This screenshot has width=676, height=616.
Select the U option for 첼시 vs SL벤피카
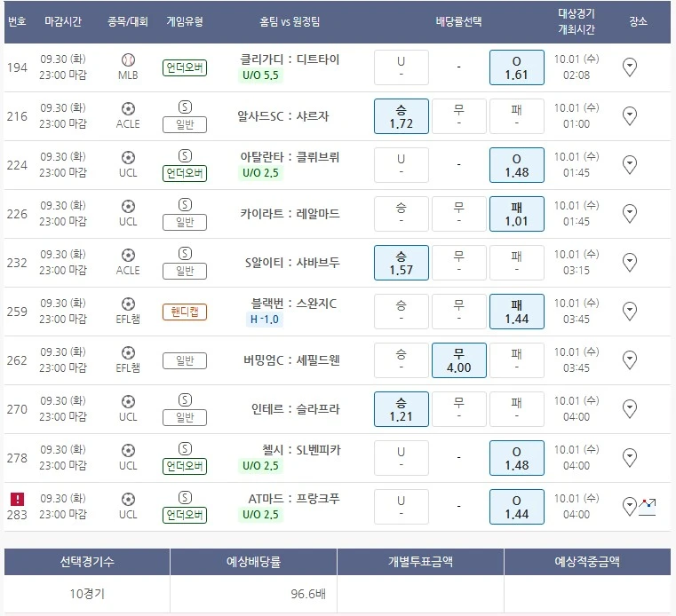pyautogui.click(x=401, y=458)
